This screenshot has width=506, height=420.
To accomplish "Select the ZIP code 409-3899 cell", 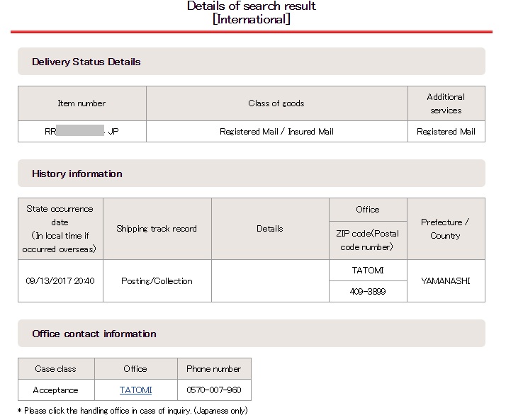I will click(x=368, y=292).
